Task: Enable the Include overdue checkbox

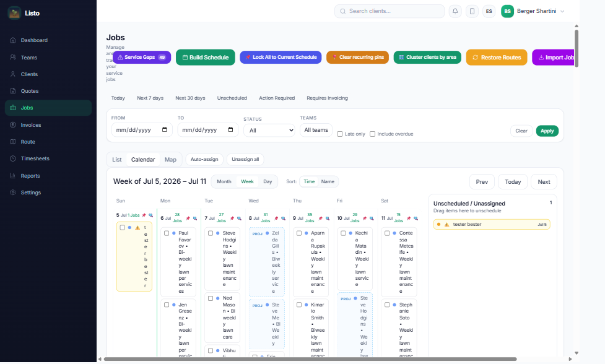Action: [372, 134]
